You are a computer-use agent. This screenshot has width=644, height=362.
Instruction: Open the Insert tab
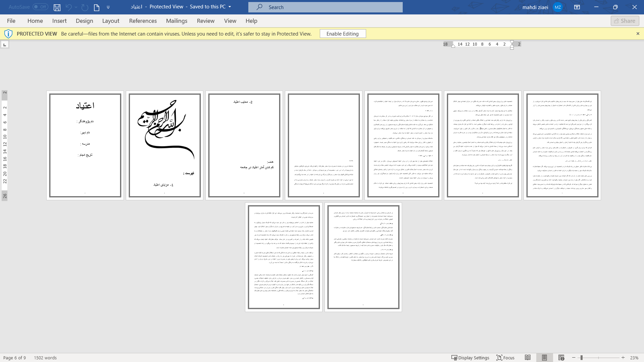(59, 21)
